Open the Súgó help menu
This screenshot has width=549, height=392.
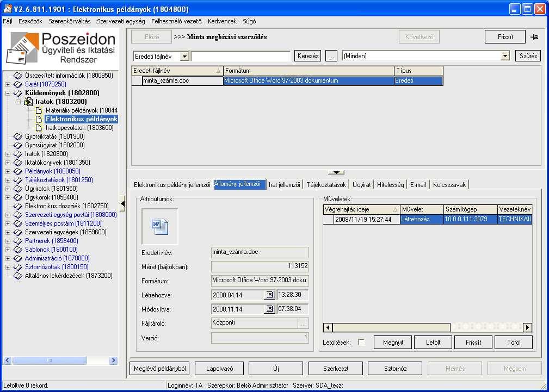pyautogui.click(x=249, y=21)
